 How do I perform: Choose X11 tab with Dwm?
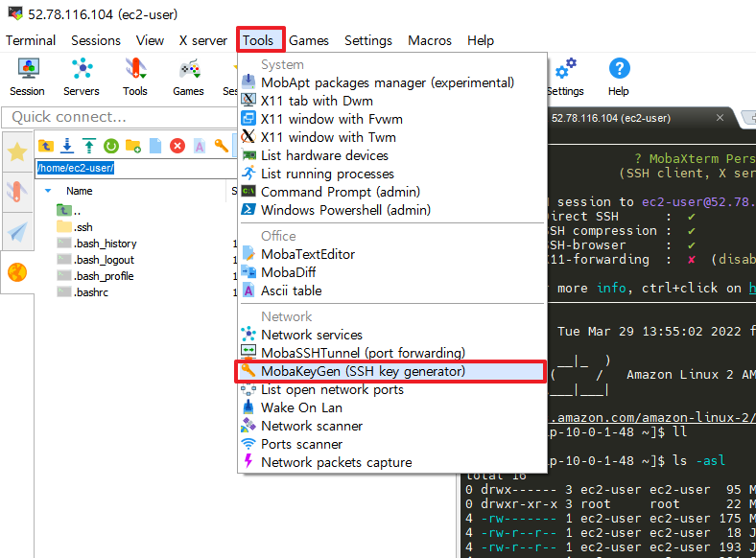(391, 101)
